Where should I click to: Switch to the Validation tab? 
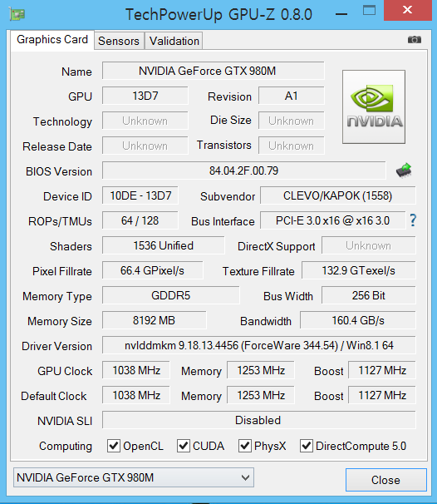pyautogui.click(x=174, y=41)
